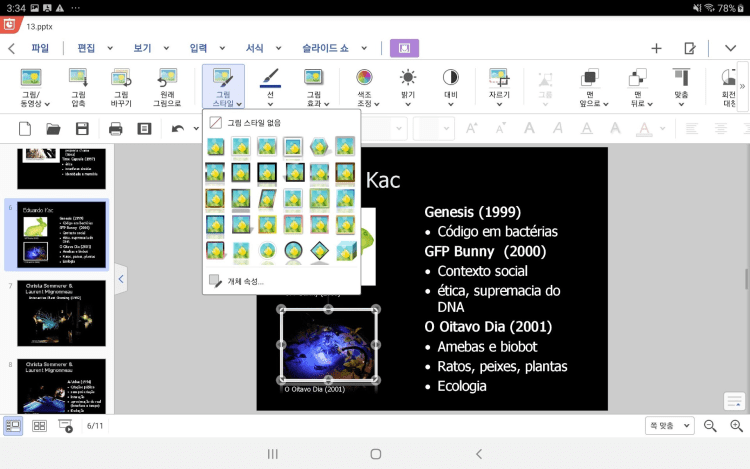Screen dimensions: 750x469
Task: Open the 그림 효과 picture effects tool
Action: tap(314, 87)
